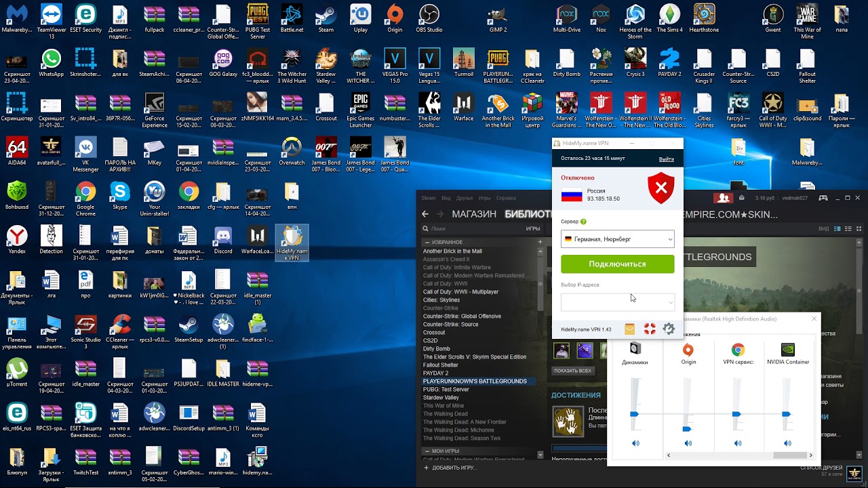The height and width of the screenshot is (488, 868).
Task: Open Steam Big Picture controller icon
Action: pos(823,198)
